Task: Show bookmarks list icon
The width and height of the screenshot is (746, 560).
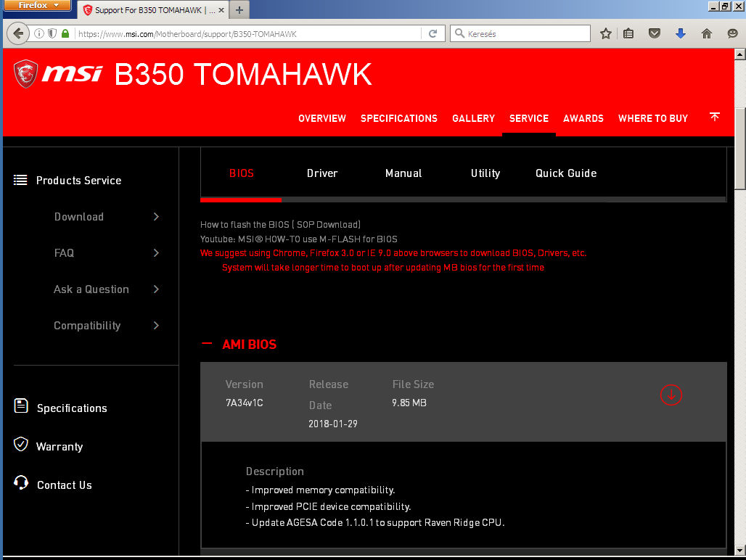Action: click(628, 34)
